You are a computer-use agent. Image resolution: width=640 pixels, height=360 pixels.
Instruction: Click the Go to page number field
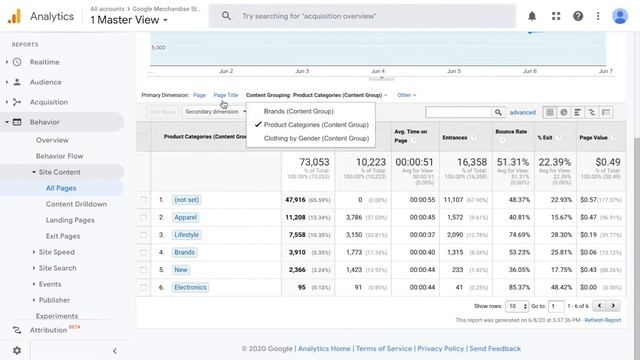(x=556, y=306)
